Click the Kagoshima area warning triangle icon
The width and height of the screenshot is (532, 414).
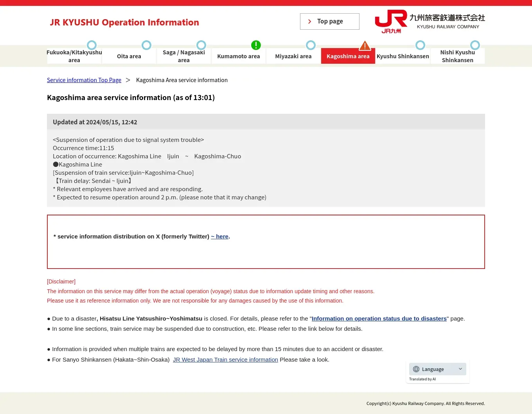click(365, 46)
